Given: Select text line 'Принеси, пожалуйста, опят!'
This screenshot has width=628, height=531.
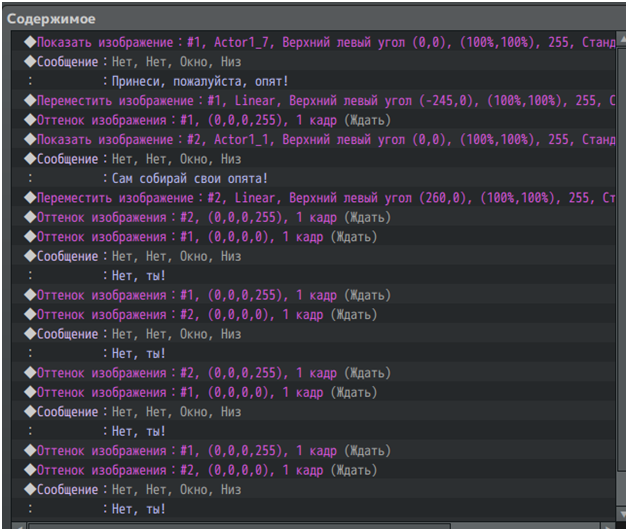Looking at the screenshot, I should (x=187, y=82).
